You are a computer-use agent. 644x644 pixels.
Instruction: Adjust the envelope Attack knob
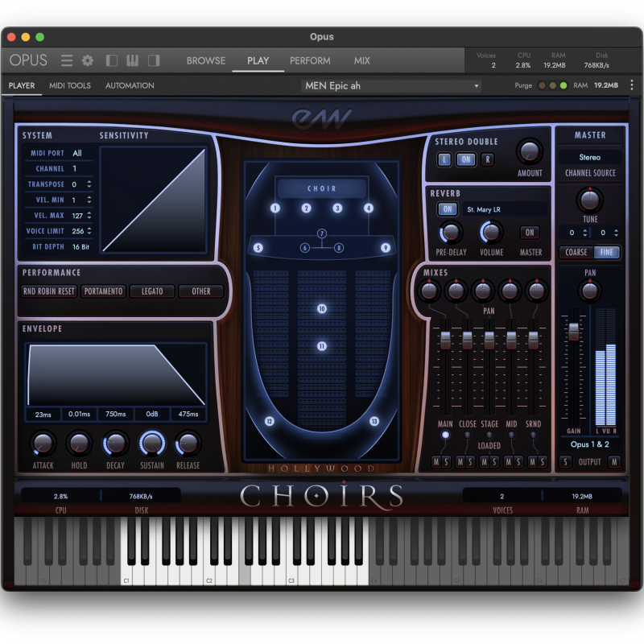43,444
